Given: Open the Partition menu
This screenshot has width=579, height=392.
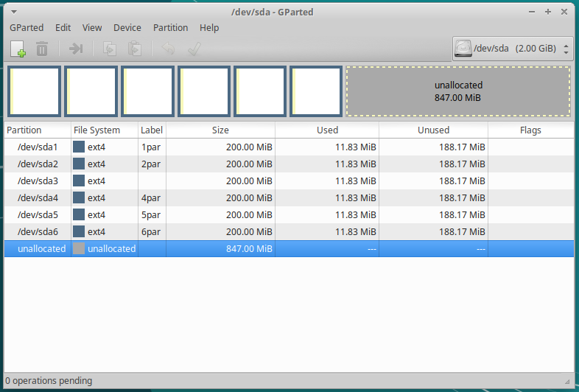Looking at the screenshot, I should click(x=170, y=28).
